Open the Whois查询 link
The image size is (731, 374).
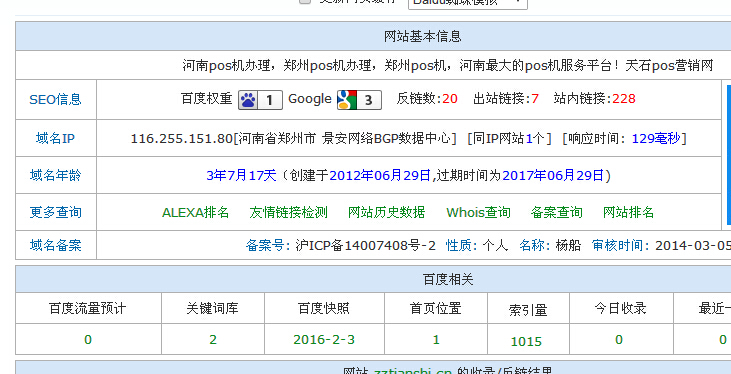[478, 213]
